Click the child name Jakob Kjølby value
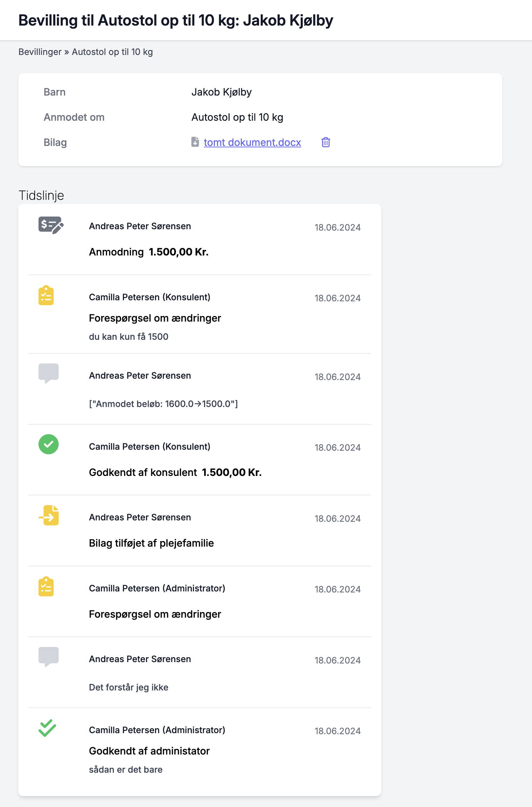The height and width of the screenshot is (807, 532). tap(221, 92)
